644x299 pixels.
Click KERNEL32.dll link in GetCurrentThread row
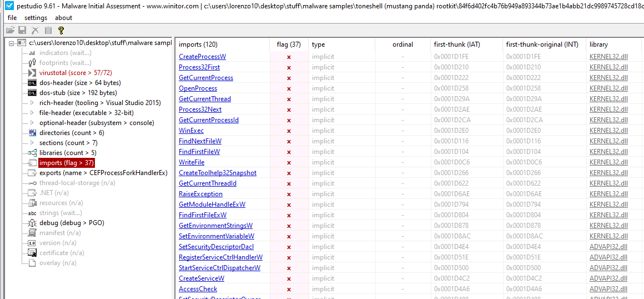(608, 99)
